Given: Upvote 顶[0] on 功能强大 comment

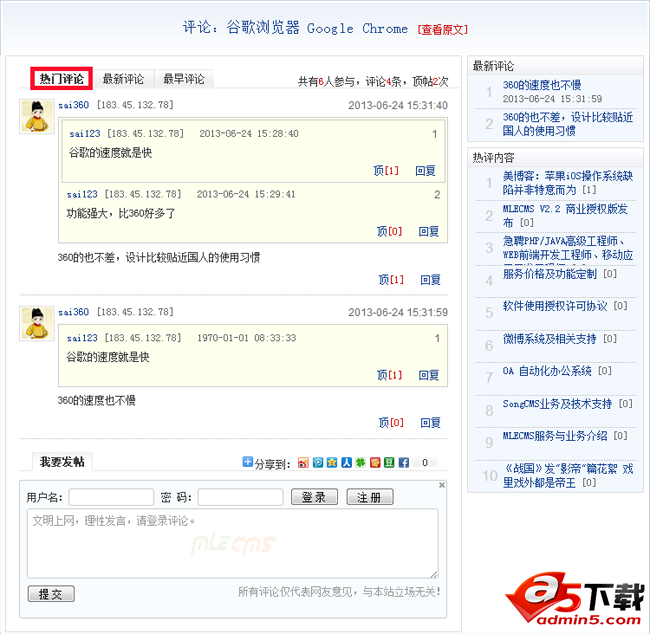Looking at the screenshot, I should (389, 231).
